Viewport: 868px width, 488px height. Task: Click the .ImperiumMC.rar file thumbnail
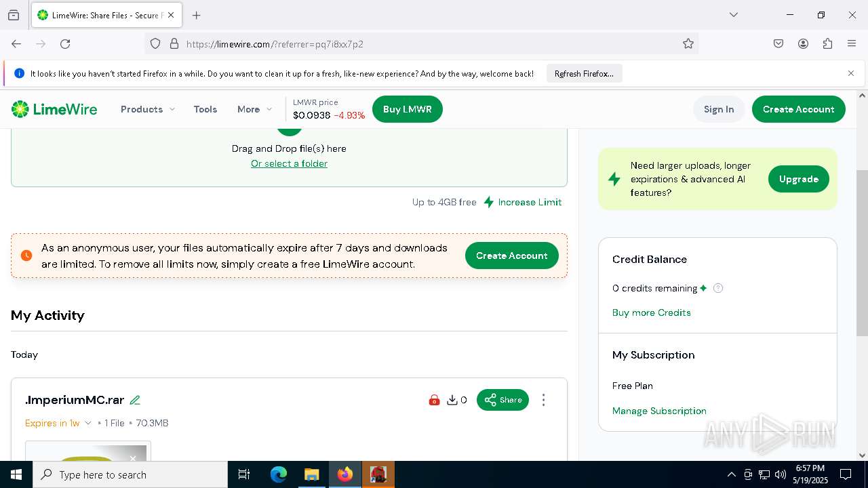coord(88,451)
